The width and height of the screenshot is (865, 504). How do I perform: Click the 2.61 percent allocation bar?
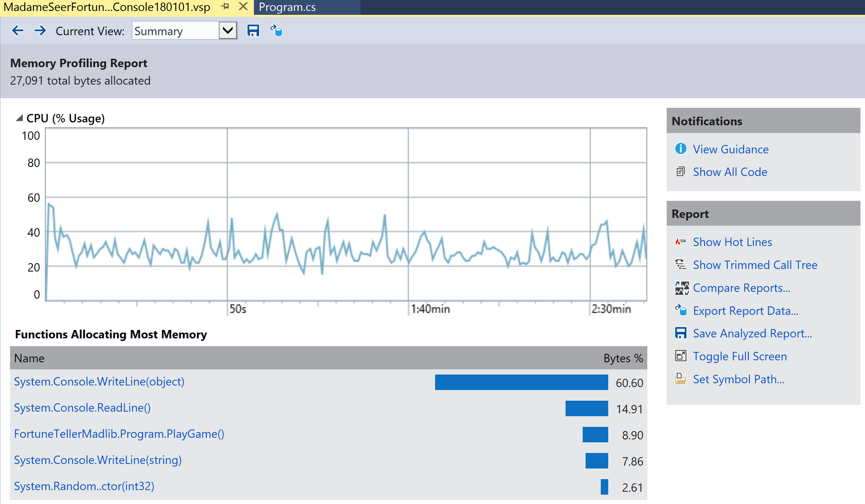point(604,487)
